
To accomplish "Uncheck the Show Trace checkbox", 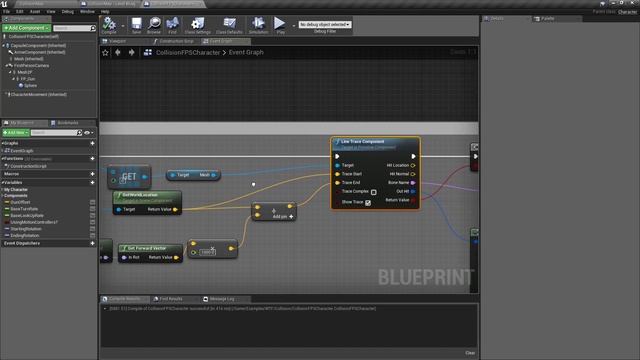I will pos(368,202).
